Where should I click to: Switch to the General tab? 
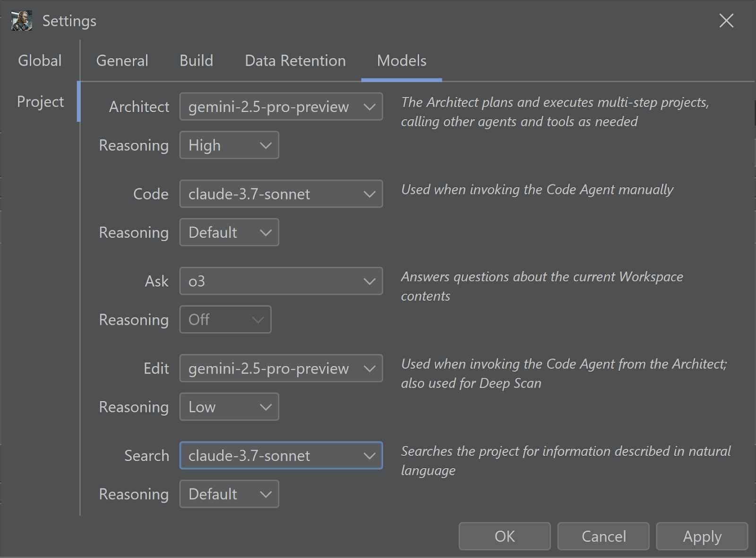click(x=122, y=61)
